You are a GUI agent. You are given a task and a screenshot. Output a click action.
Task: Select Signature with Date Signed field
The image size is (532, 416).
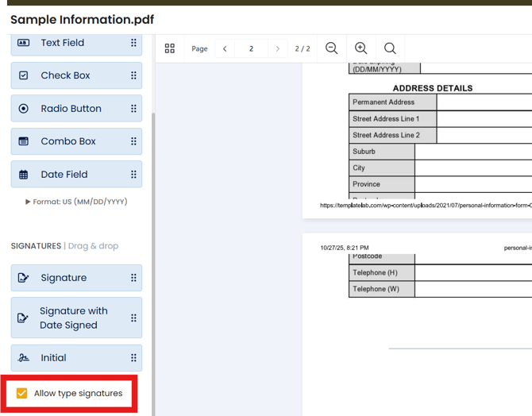click(76, 318)
